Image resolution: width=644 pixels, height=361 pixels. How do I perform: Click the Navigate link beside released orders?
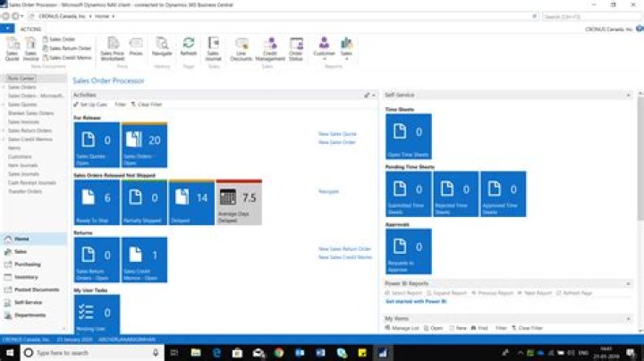(x=328, y=191)
